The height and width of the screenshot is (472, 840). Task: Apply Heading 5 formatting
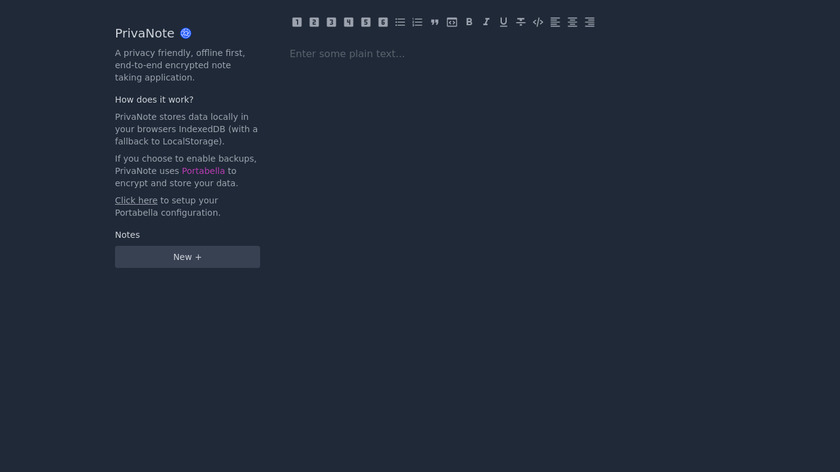pos(365,22)
